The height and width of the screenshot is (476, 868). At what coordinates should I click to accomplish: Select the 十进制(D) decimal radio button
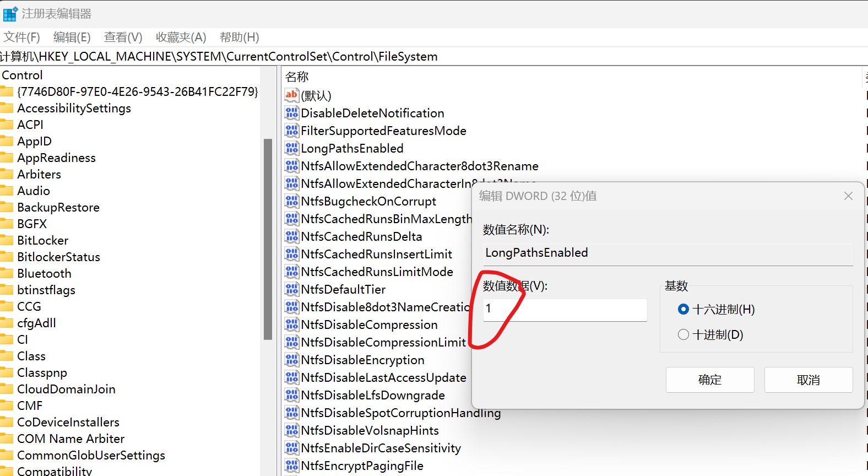coord(683,334)
